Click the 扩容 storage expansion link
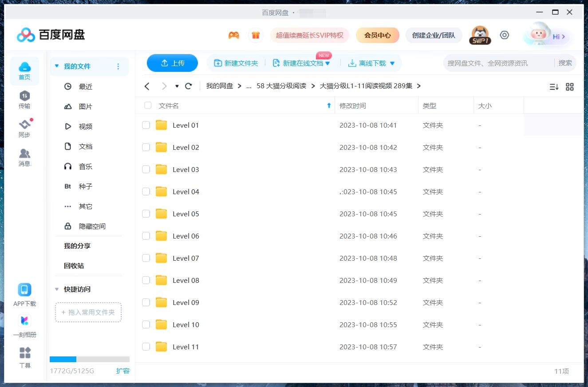 click(x=123, y=371)
